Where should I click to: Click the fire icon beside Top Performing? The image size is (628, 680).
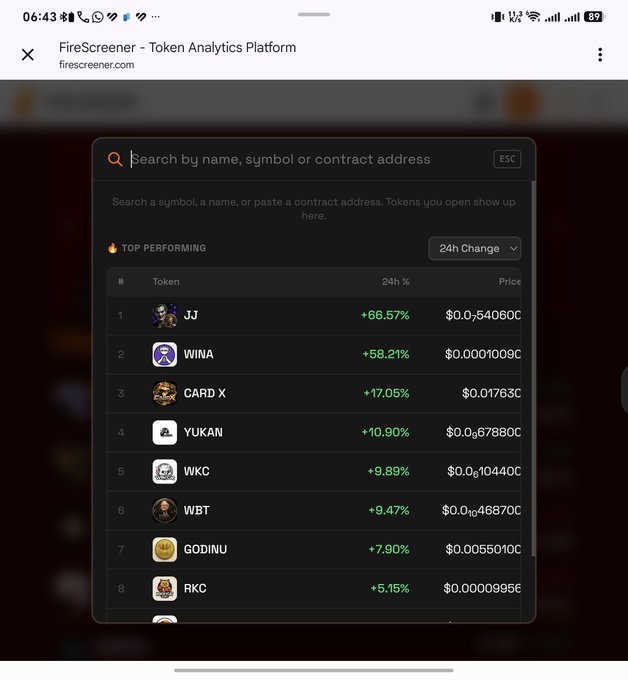pyautogui.click(x=112, y=248)
